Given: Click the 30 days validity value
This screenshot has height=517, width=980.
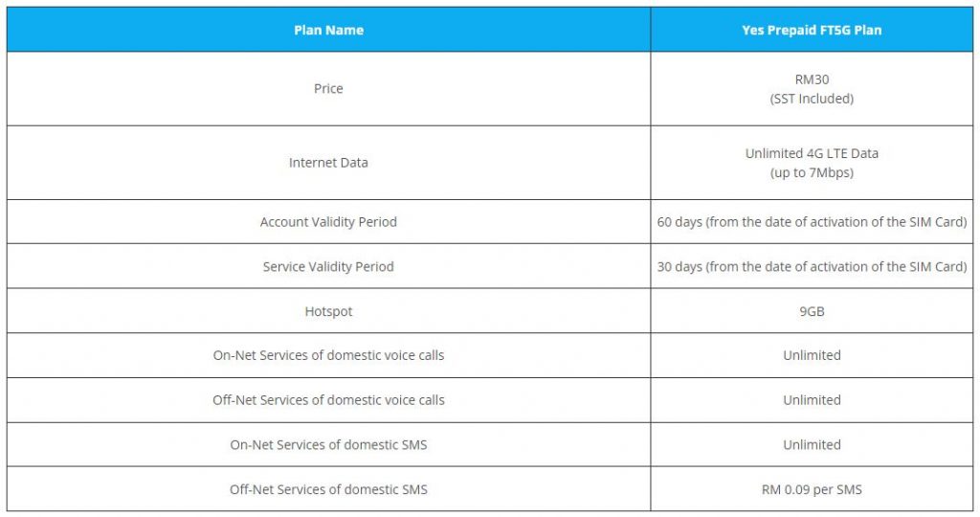Looking at the screenshot, I should (812, 266).
